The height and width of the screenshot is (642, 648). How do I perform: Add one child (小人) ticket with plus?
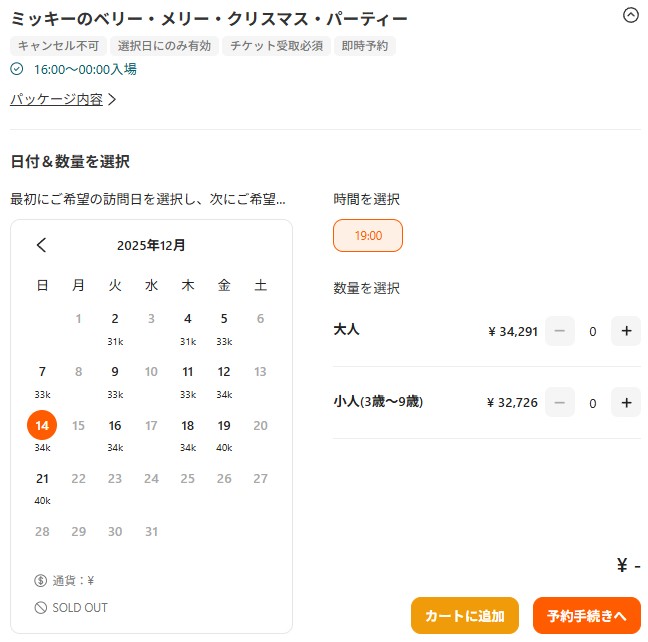626,402
